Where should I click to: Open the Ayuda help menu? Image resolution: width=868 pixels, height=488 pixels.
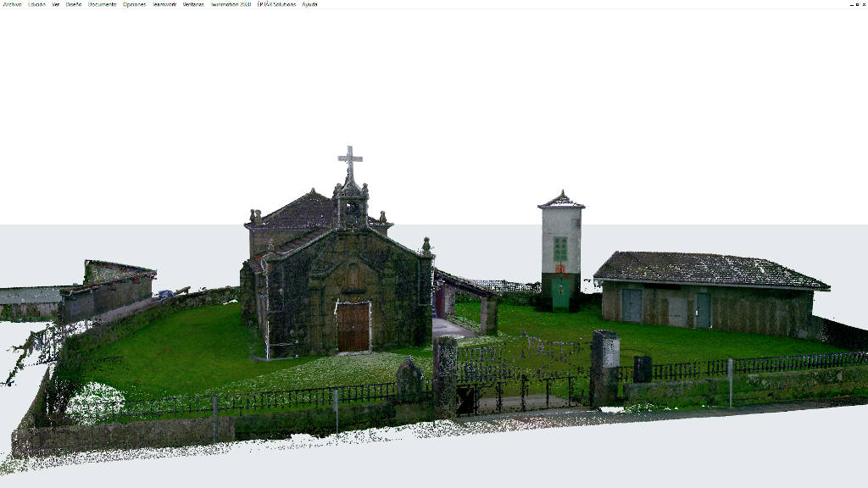click(309, 4)
